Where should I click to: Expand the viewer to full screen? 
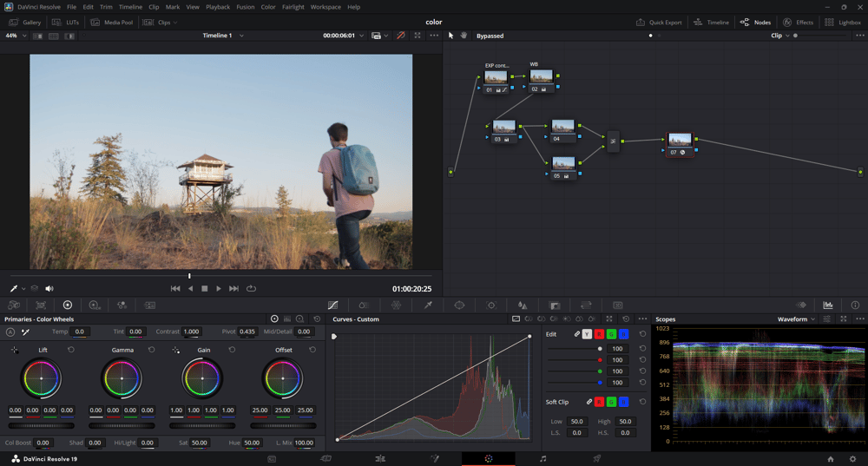click(x=418, y=36)
